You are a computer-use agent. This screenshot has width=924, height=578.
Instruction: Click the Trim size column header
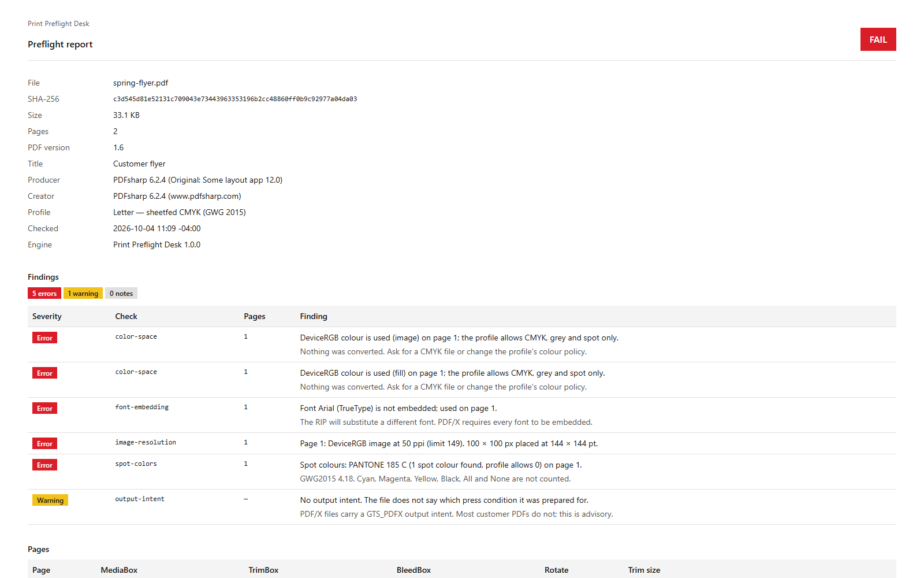[x=644, y=570]
